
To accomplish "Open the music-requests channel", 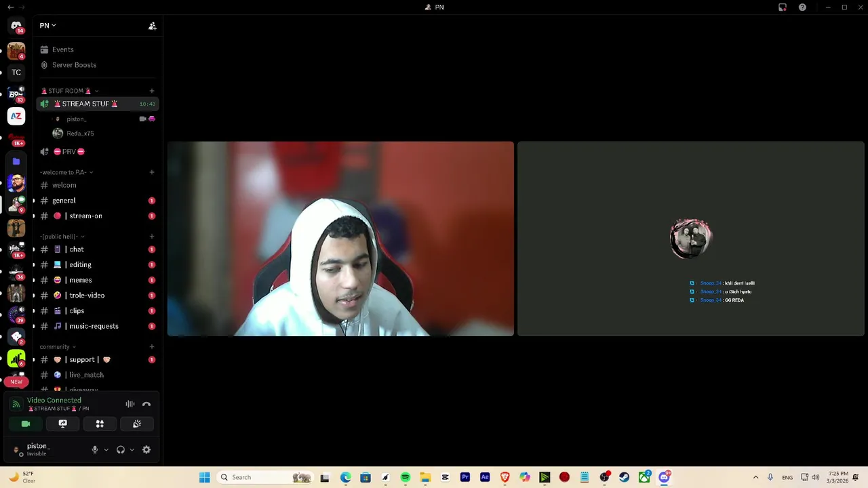I will [x=97, y=326].
